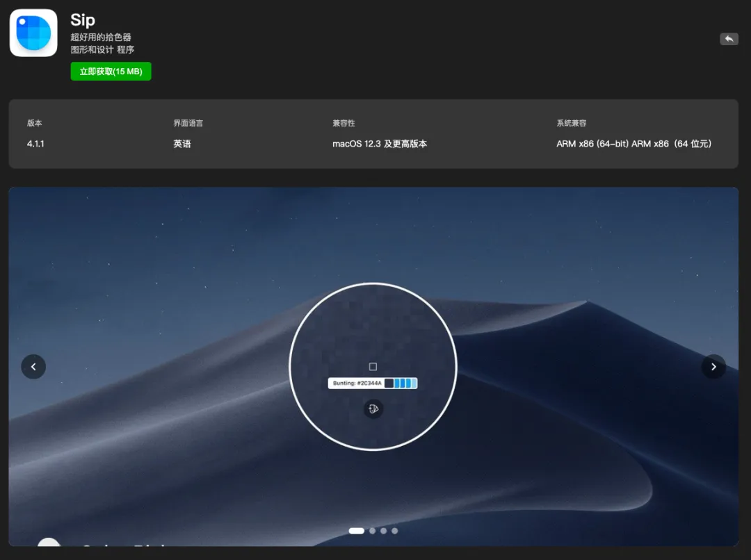Image resolution: width=751 pixels, height=560 pixels.
Task: Click the main app screenshot preview
Action: pos(373,367)
